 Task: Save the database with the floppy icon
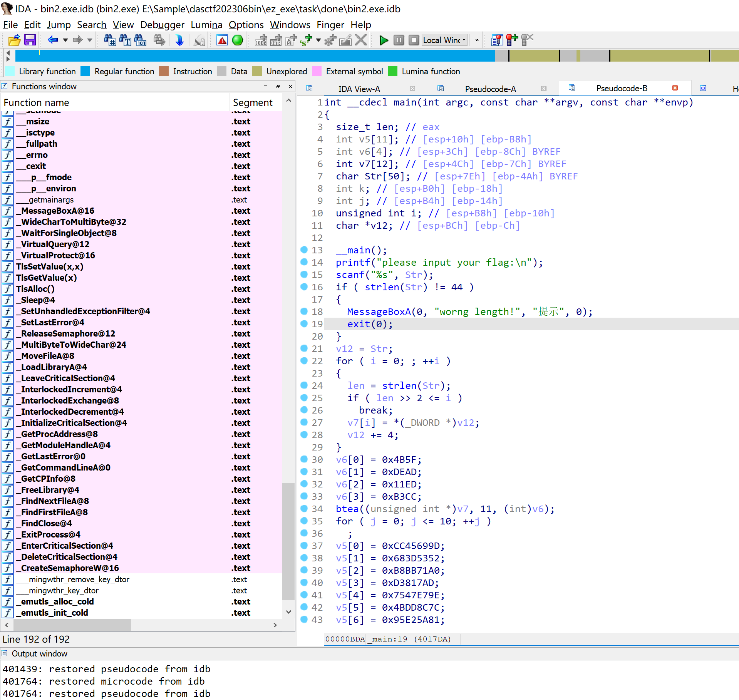(30, 40)
